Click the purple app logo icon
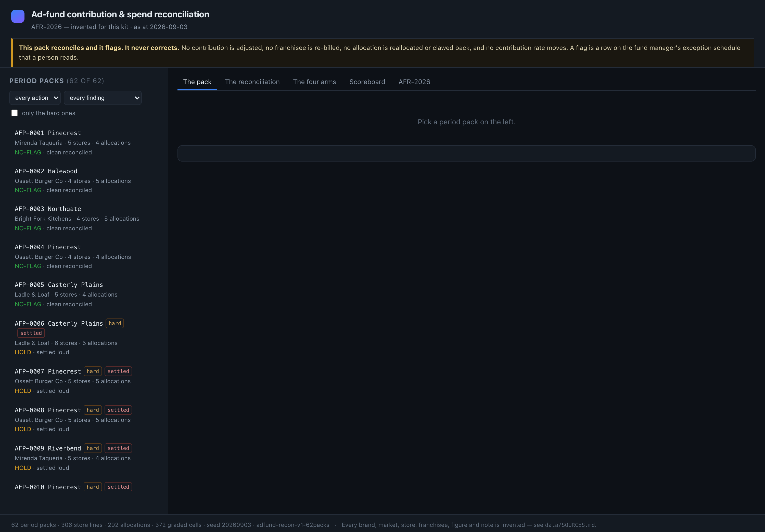Viewport: 765px width, 532px height. coord(18,16)
